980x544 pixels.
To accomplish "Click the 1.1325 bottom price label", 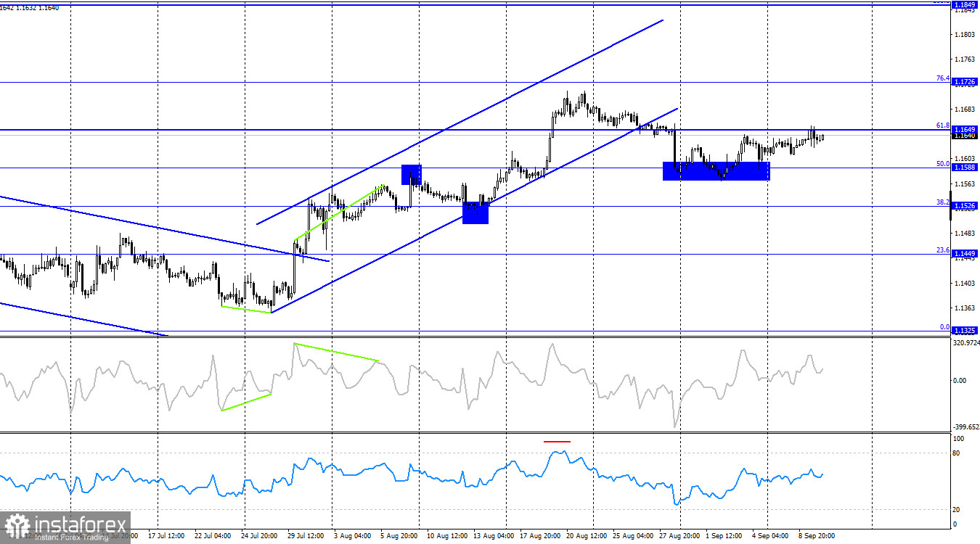I will pos(965,330).
